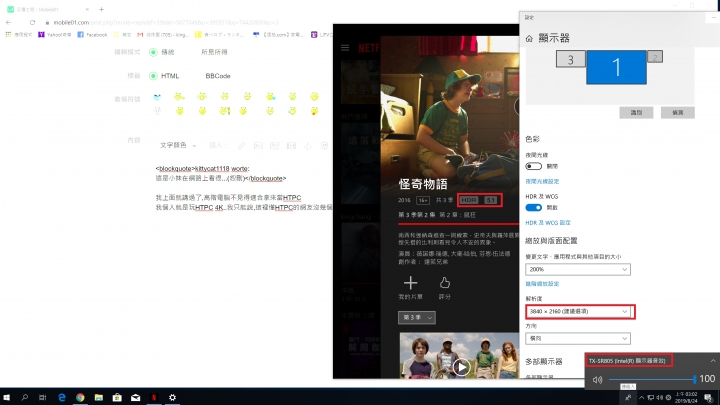Open the Yahoo bookmark

tap(55, 34)
